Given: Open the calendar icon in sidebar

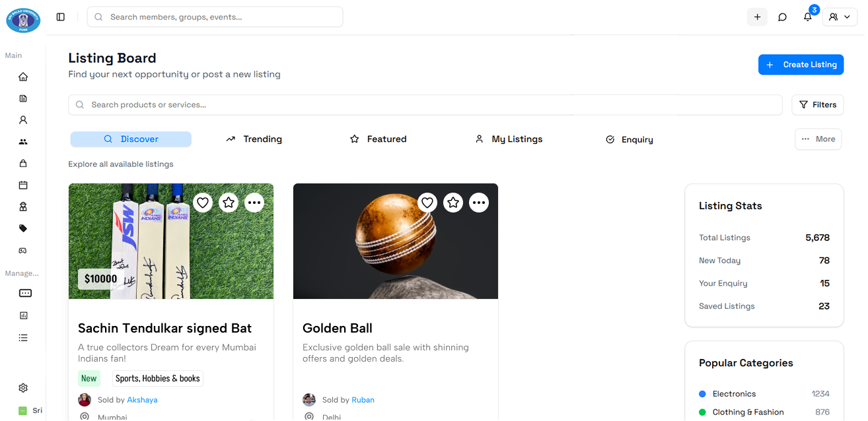Looking at the screenshot, I should [x=23, y=185].
